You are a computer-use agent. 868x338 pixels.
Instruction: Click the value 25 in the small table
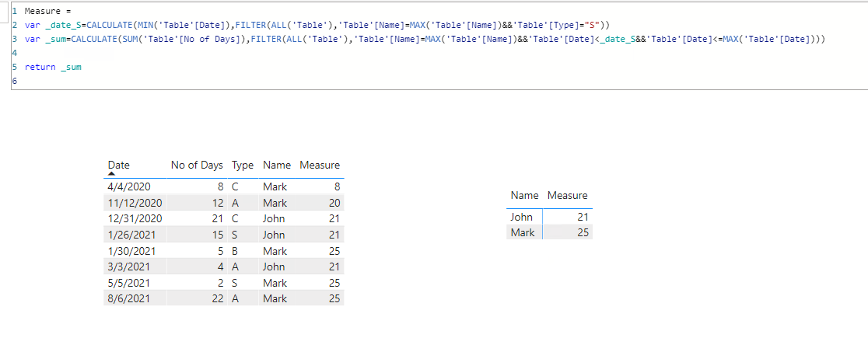(583, 232)
